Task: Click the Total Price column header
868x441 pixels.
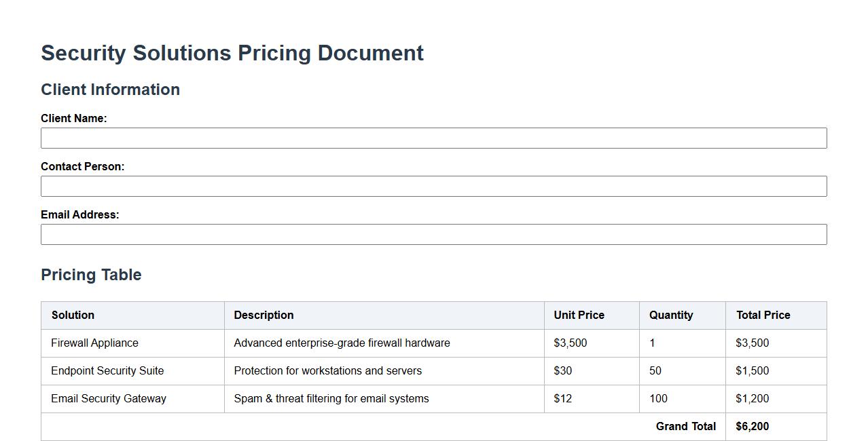Action: coord(763,315)
